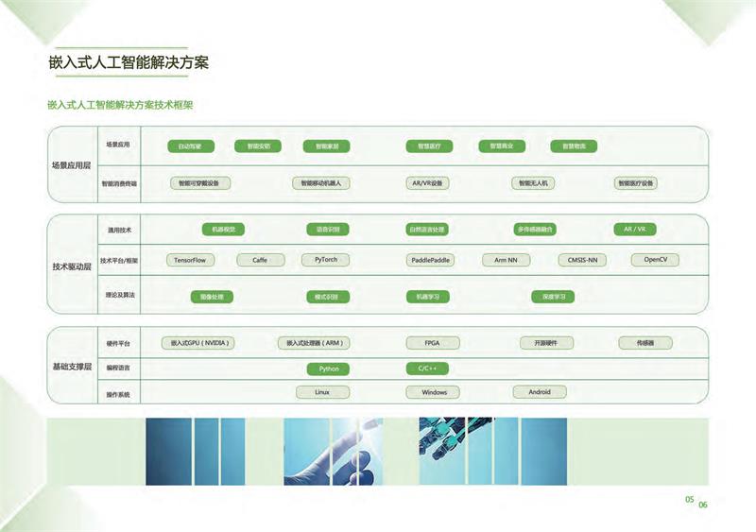The image size is (756, 532).
Task: Click the green C/C++ box
Action: [427, 369]
